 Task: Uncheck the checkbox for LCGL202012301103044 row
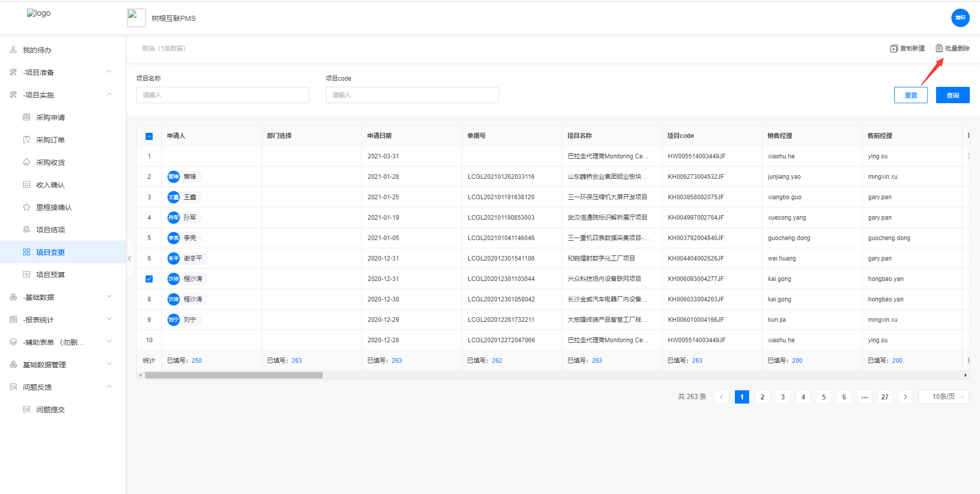149,279
